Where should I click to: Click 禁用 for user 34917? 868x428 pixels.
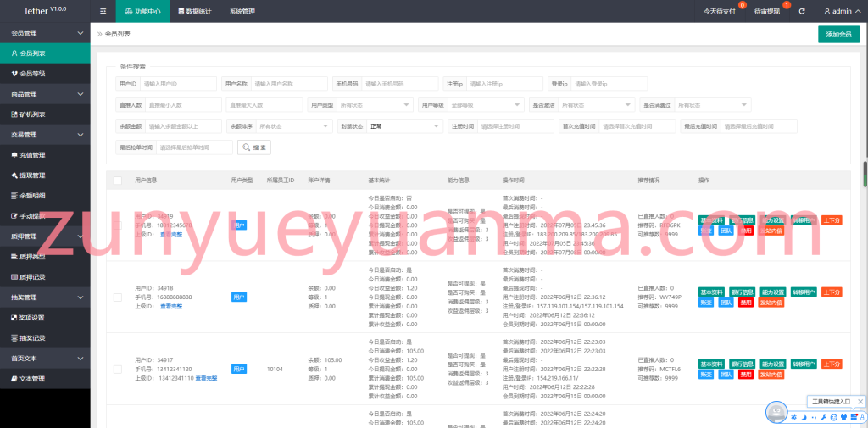click(746, 375)
